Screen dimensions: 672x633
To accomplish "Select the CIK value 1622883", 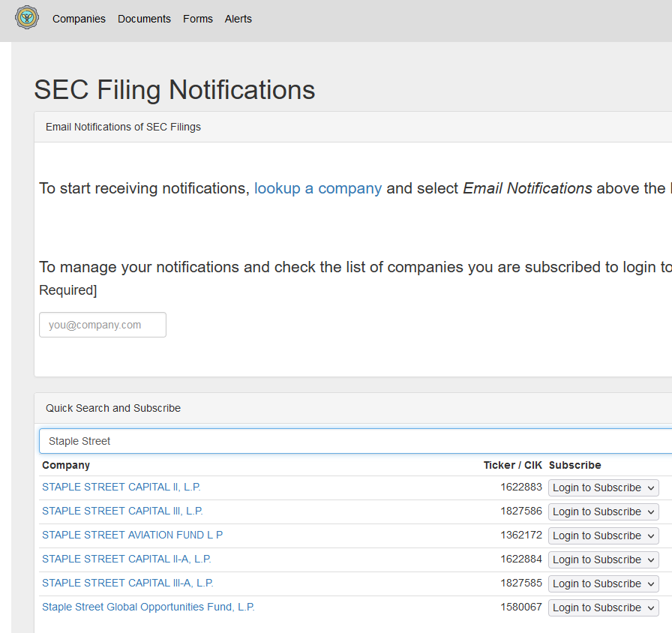I will 521,487.
